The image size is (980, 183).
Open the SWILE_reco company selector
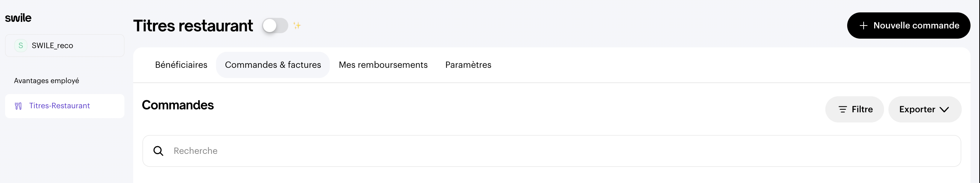[x=65, y=46]
